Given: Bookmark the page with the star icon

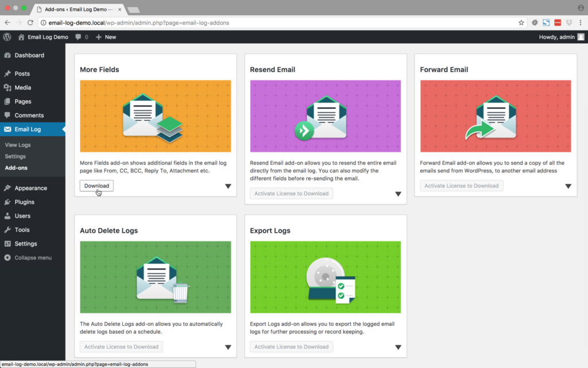Looking at the screenshot, I should point(521,22).
